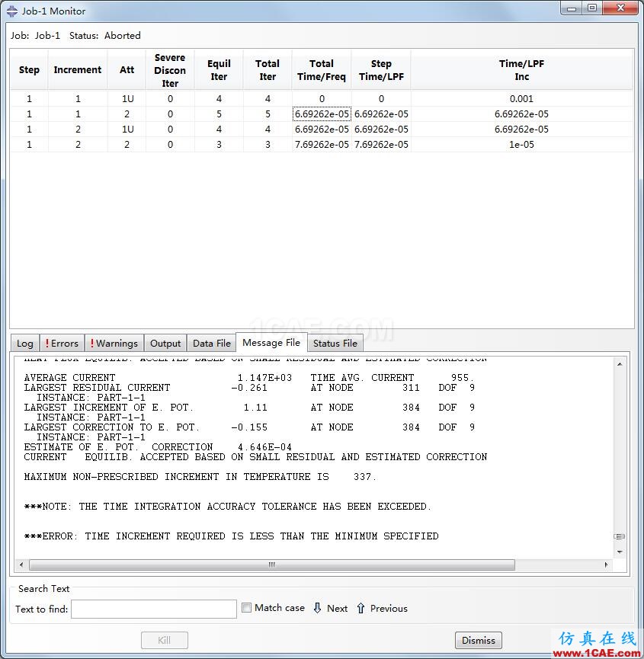Click the Total Iter column header
The height and width of the screenshot is (659, 644).
pyautogui.click(x=268, y=70)
